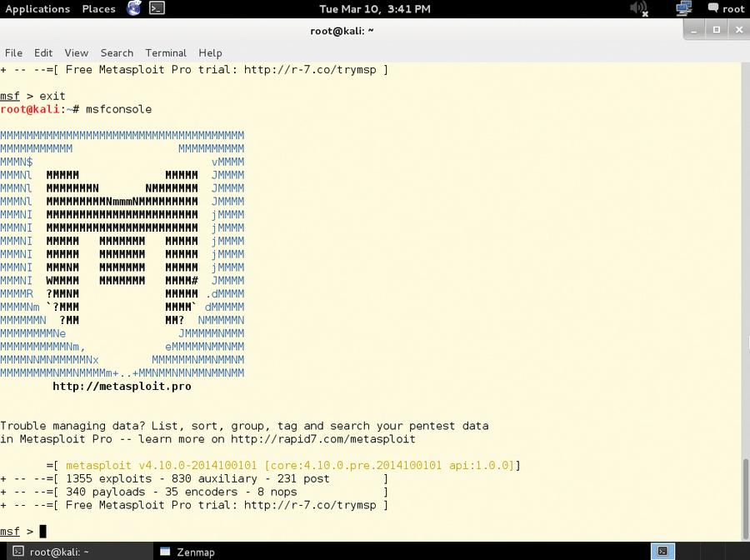Click the root@kali window title text

pyautogui.click(x=342, y=31)
